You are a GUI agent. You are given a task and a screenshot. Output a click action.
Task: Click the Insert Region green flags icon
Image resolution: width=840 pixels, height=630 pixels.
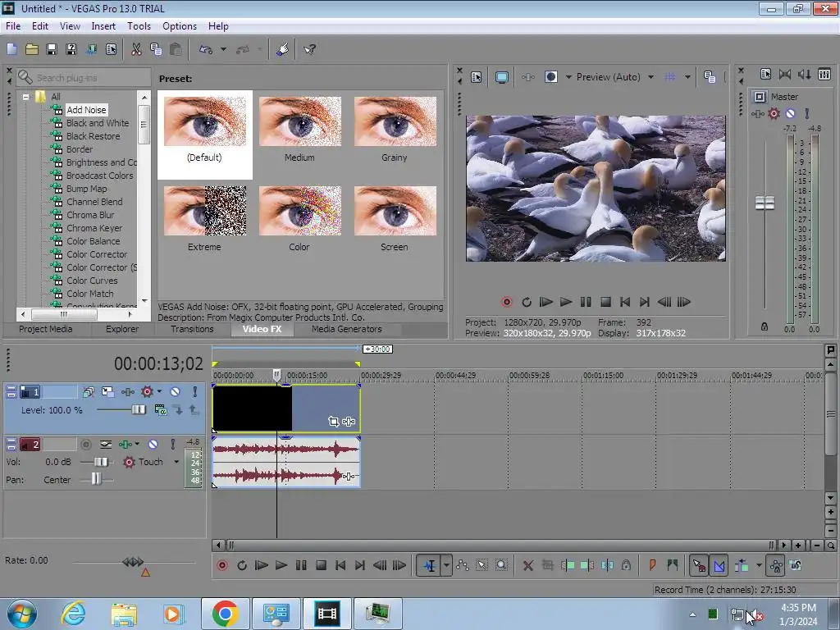[673, 565]
